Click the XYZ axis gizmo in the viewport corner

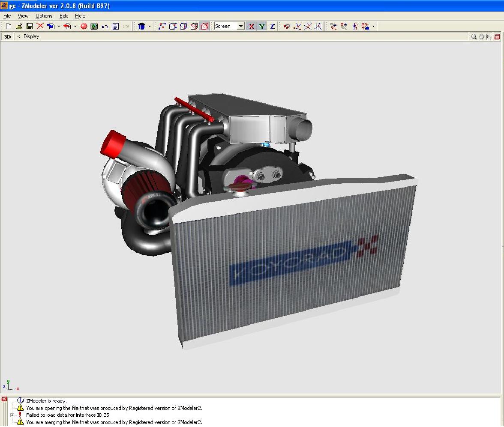[x=11, y=385]
